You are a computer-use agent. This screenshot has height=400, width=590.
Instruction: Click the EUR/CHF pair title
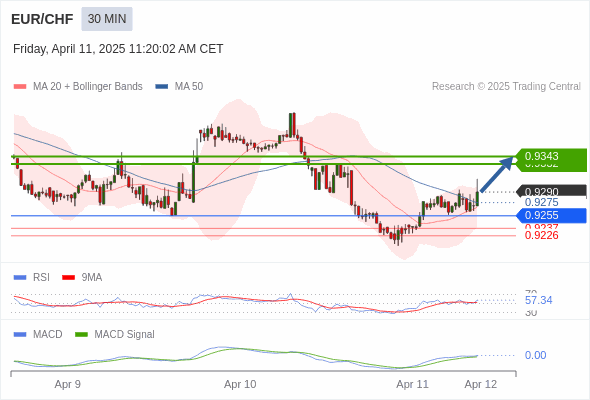[x=42, y=19]
